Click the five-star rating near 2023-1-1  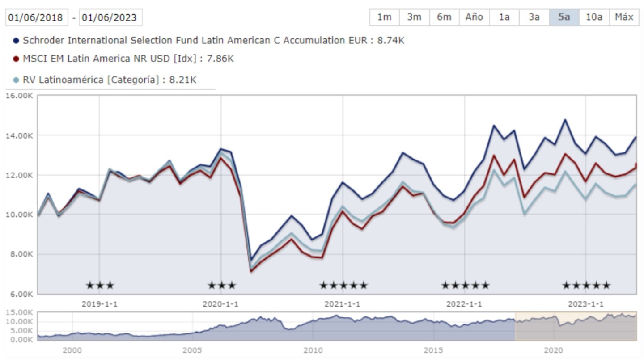coord(586,285)
